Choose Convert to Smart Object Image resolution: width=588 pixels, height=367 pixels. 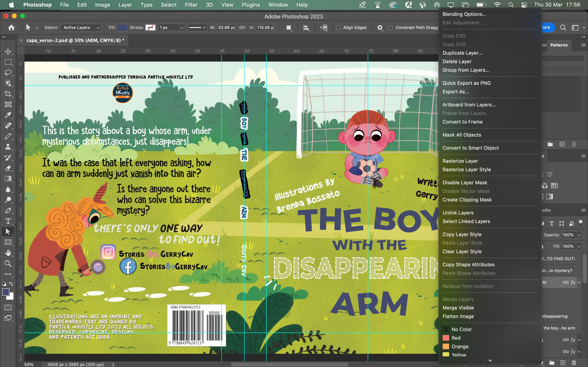(x=470, y=148)
